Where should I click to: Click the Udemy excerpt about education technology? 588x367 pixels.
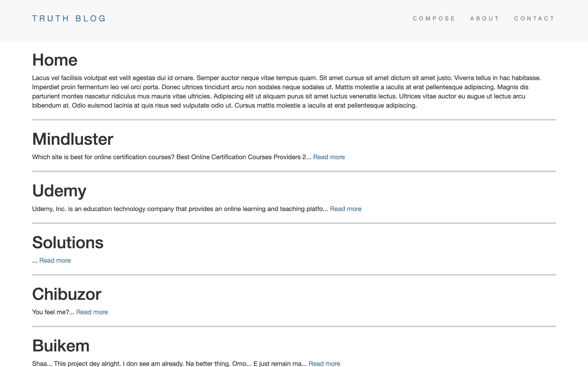tap(180, 209)
